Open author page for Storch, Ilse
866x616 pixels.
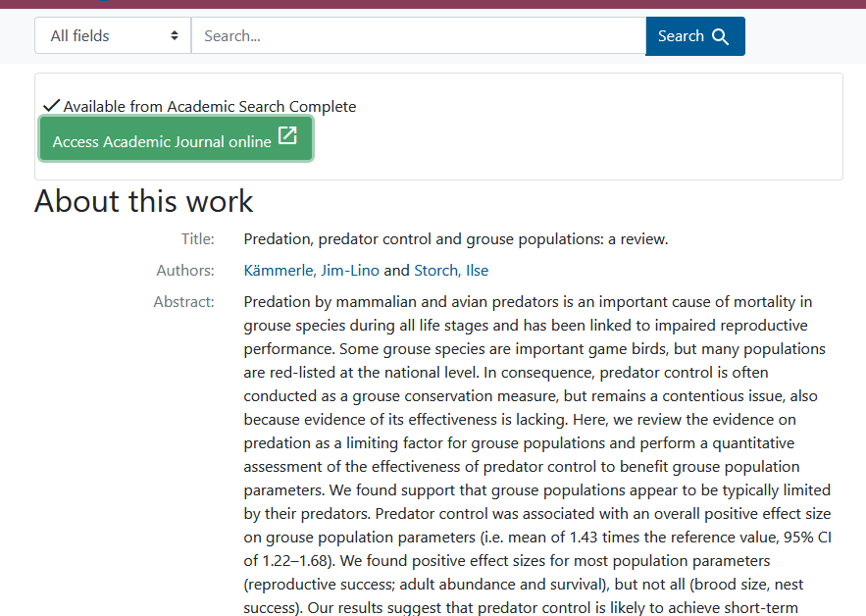[x=449, y=270]
